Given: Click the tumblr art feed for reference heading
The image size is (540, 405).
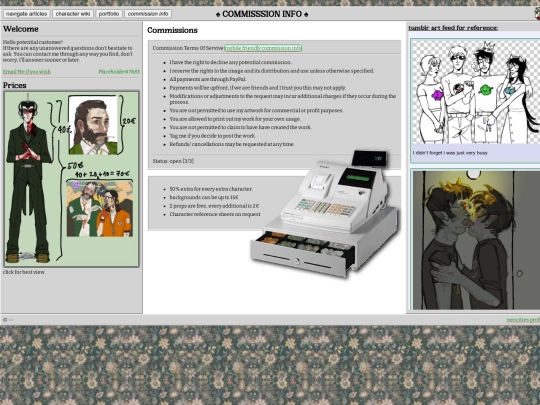Looking at the screenshot, I should pos(453,28).
